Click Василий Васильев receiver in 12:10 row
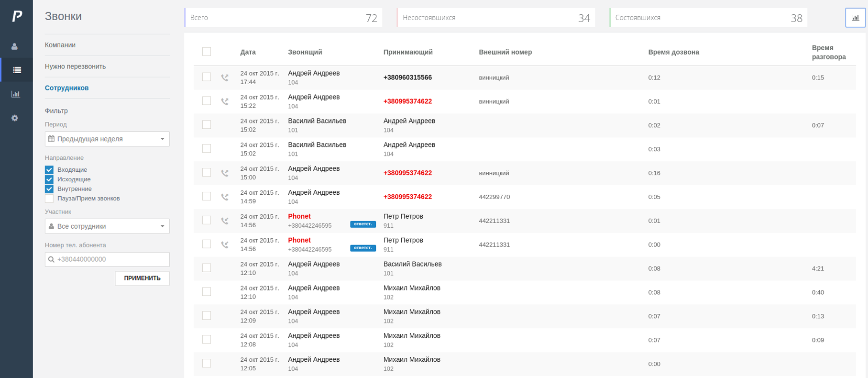 (413, 264)
